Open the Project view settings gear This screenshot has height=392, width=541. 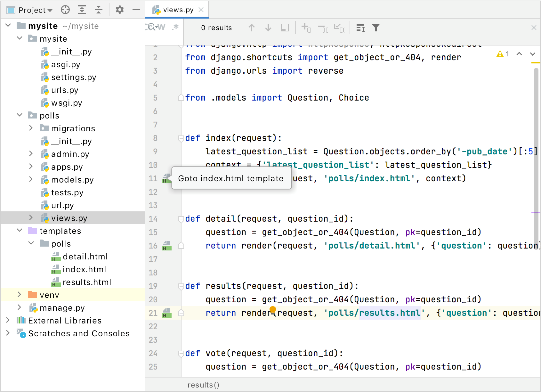pos(119,10)
